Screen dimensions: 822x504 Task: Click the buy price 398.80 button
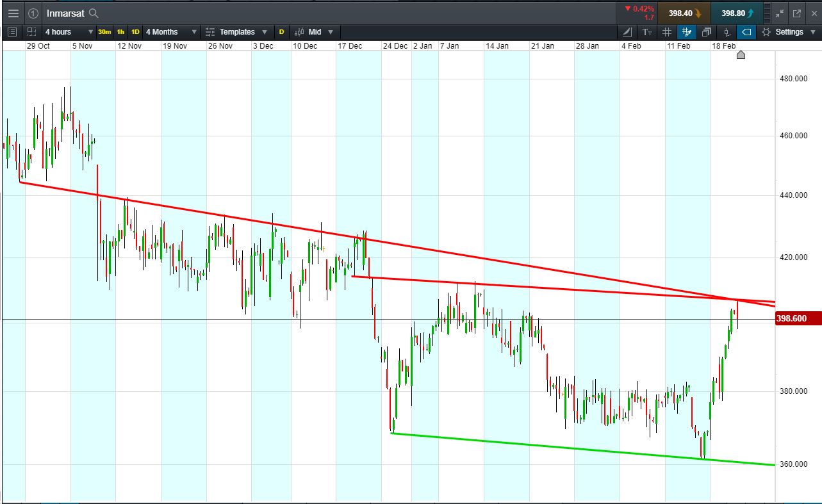pyautogui.click(x=737, y=13)
